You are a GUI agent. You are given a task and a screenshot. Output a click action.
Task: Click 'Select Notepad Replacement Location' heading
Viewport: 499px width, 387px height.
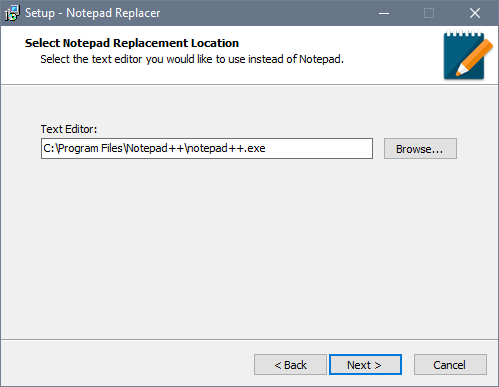[132, 43]
